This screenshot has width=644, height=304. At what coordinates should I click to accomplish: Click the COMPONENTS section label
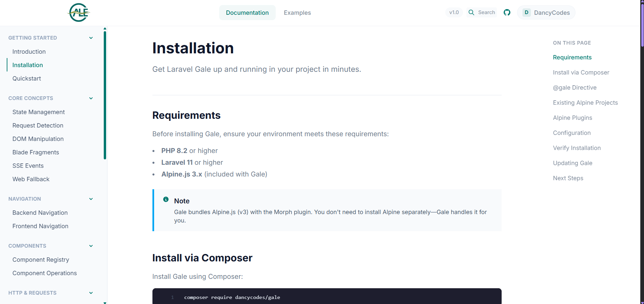tap(27, 246)
